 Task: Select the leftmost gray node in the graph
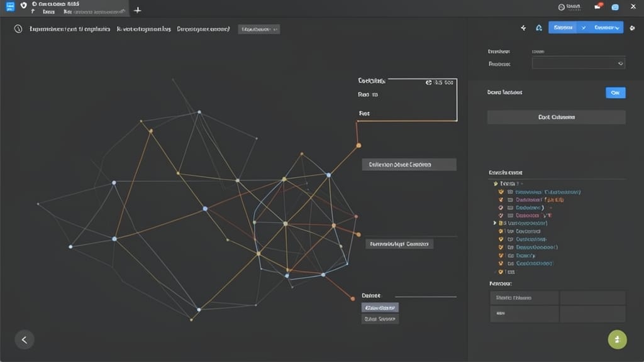[x=38, y=204]
